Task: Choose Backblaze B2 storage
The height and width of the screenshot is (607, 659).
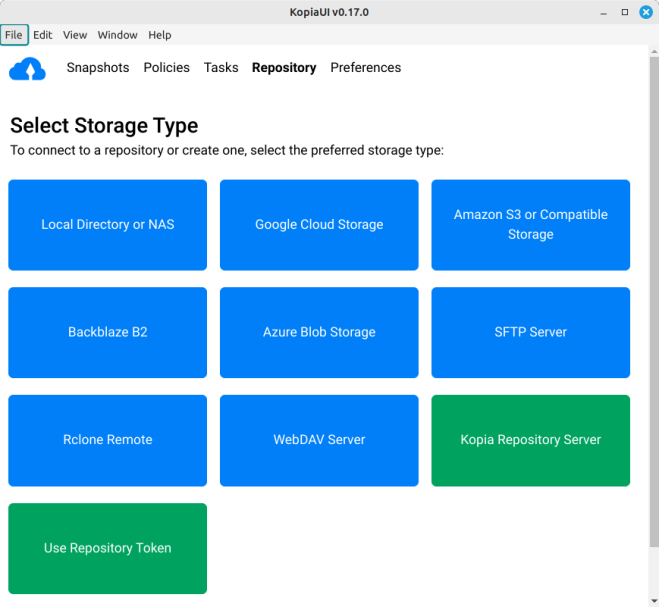Action: (108, 333)
